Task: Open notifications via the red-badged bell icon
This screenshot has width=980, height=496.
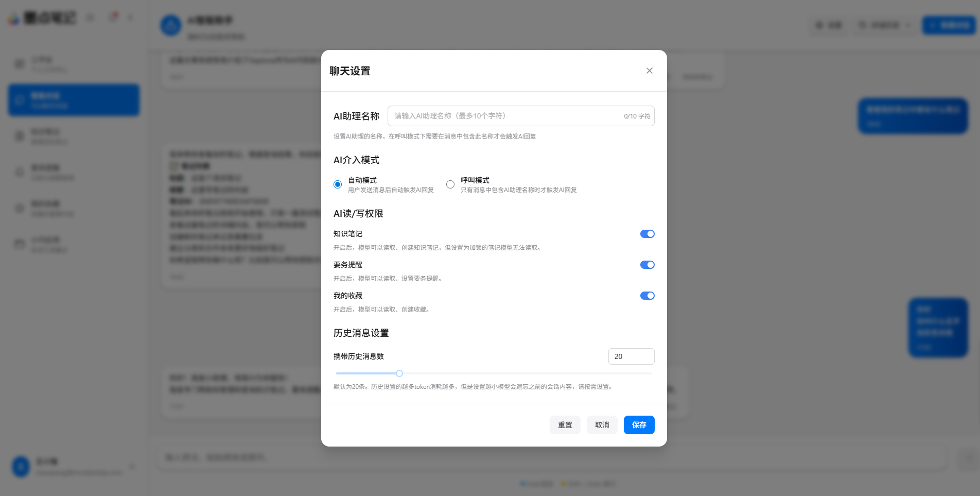Action: coord(113,16)
